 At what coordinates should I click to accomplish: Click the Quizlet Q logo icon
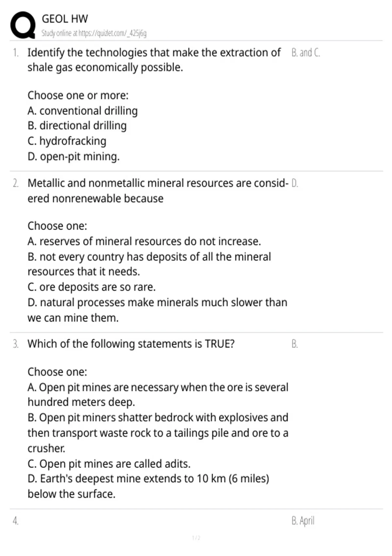23,25
